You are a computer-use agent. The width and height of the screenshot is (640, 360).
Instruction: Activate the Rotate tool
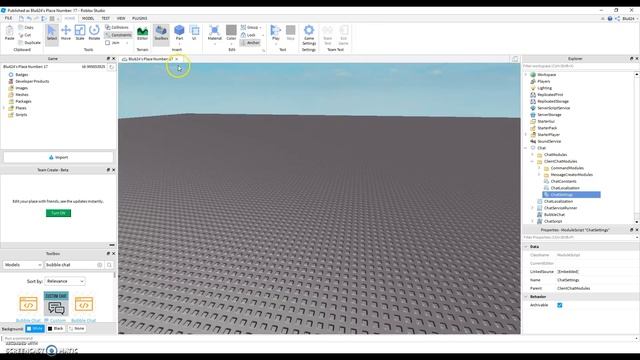click(x=94, y=33)
